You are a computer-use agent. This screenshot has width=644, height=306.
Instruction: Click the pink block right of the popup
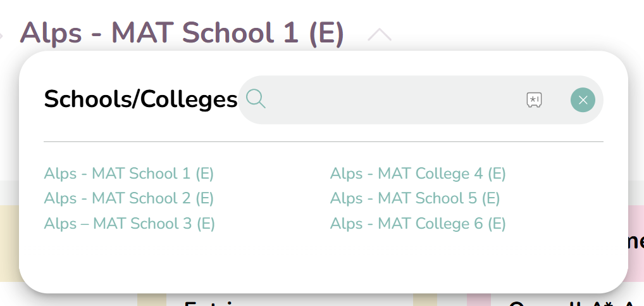click(x=636, y=243)
